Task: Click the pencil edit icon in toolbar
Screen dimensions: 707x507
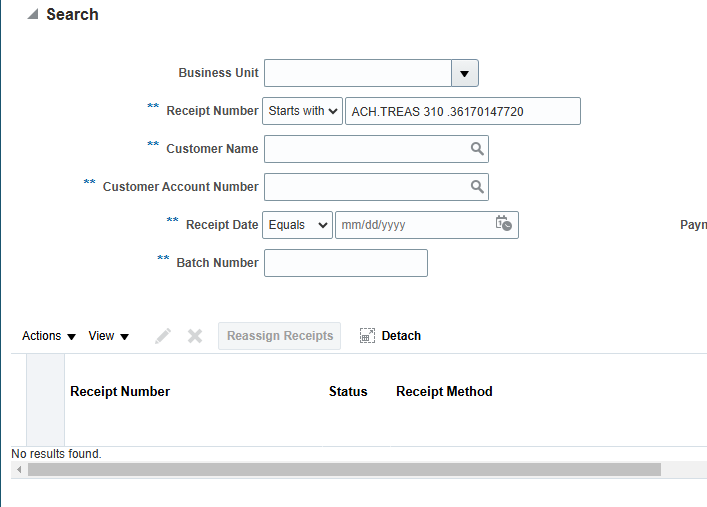Action: 163,336
